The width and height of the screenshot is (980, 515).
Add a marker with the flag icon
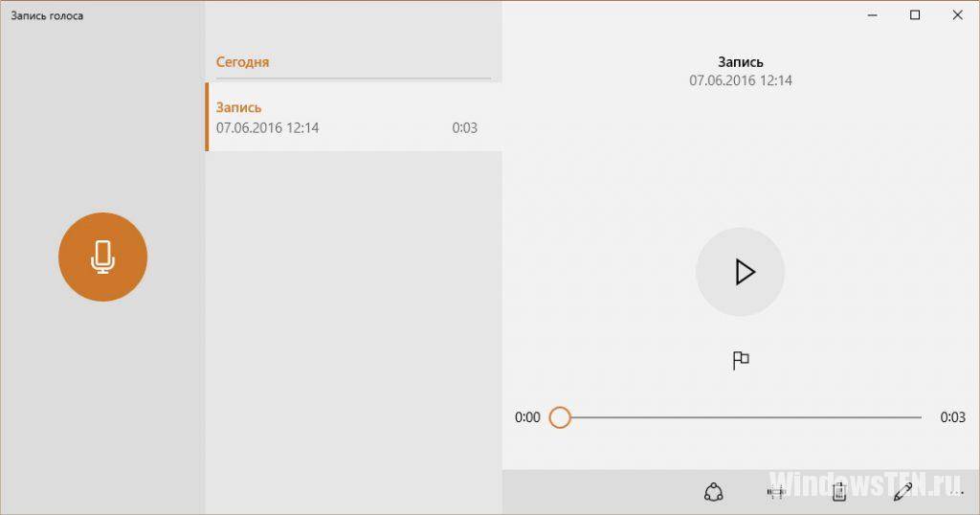pos(740,361)
